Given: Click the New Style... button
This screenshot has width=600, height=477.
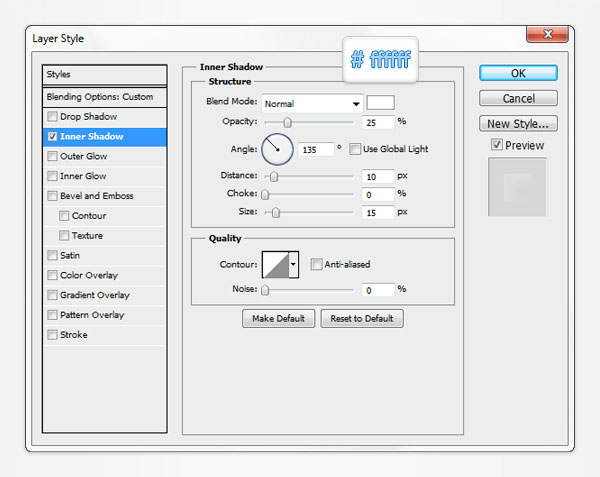Looking at the screenshot, I should (518, 124).
